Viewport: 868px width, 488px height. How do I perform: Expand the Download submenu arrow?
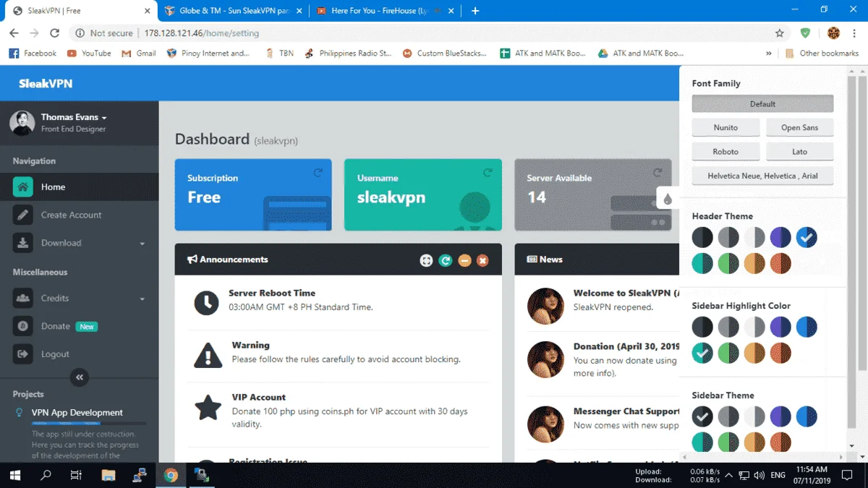click(x=142, y=244)
